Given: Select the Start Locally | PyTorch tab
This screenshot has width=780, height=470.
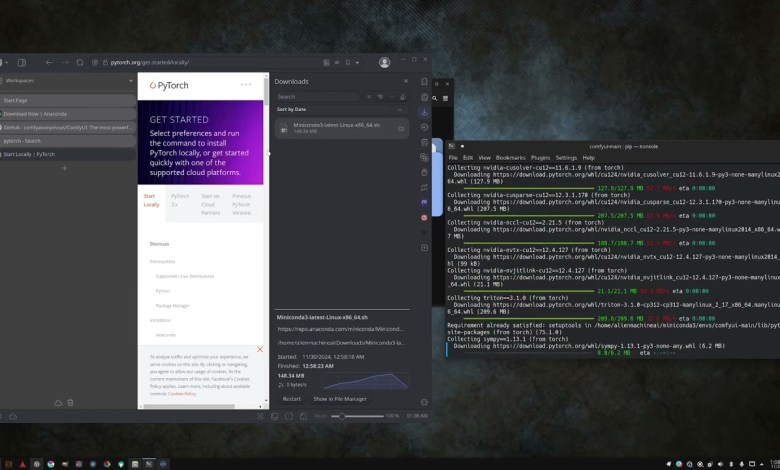Looking at the screenshot, I should [x=68, y=154].
